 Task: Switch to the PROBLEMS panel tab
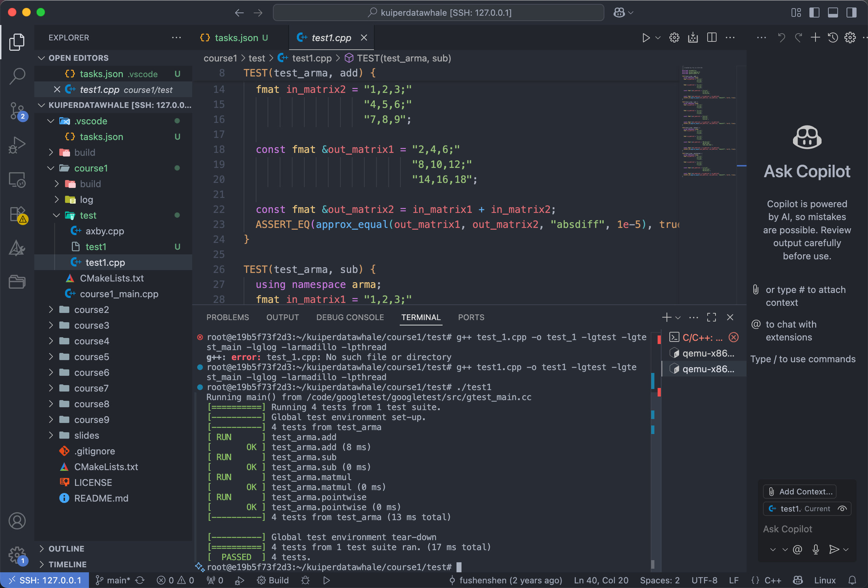coord(228,318)
